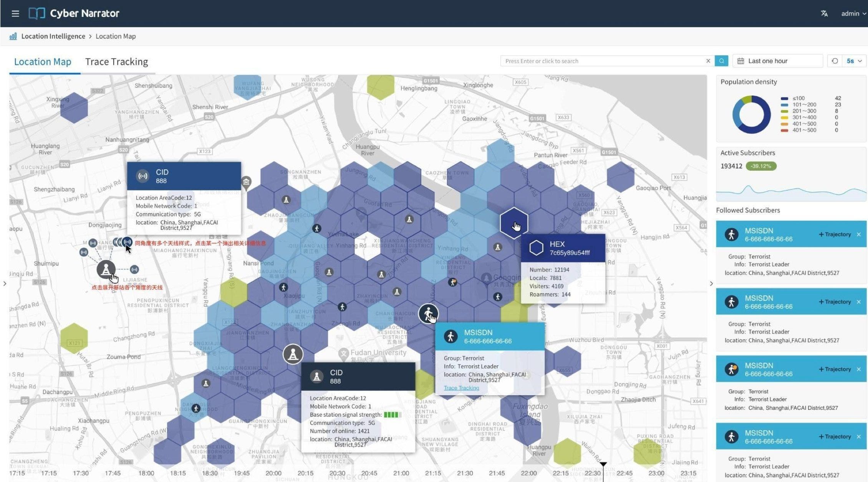Click the 21:00 mark on timeline
Image resolution: width=868 pixels, height=482 pixels.
pos(401,473)
